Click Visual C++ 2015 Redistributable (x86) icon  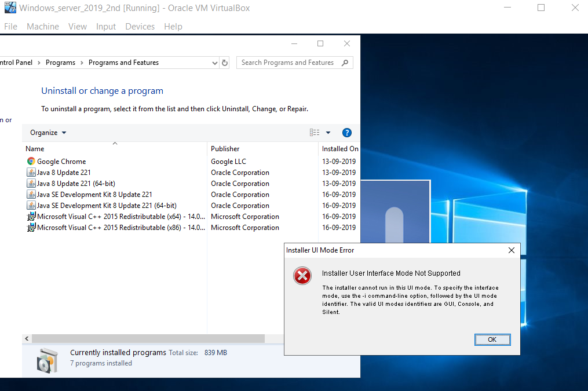point(31,228)
